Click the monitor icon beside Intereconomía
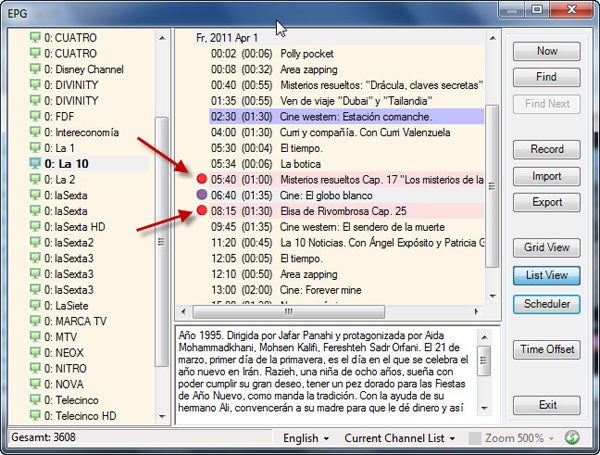Viewport: 600px width, 455px height. point(35,132)
